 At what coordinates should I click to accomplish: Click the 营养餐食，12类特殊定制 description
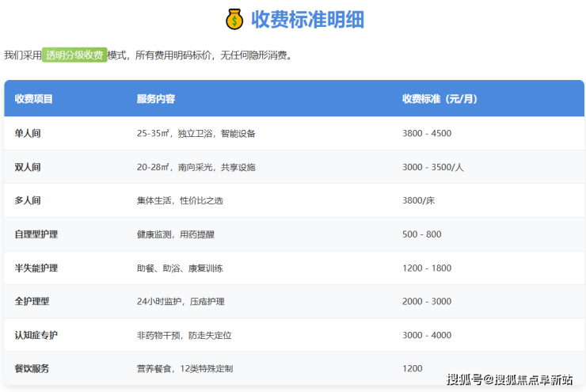[185, 369]
